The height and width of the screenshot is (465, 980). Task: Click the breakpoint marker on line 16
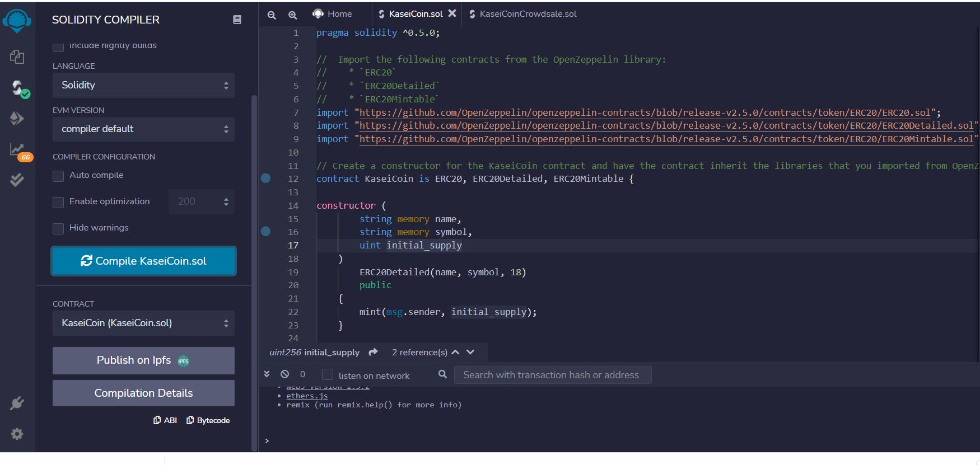(x=266, y=231)
